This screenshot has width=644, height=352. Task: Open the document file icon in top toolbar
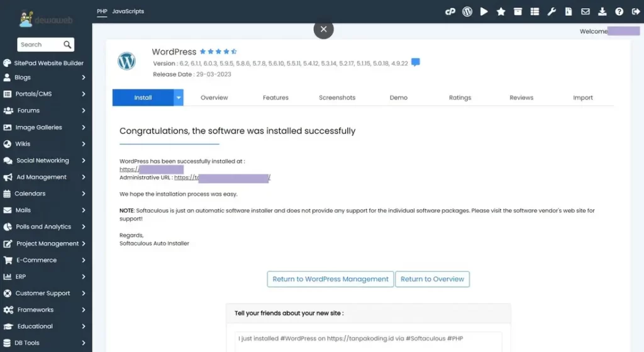click(569, 11)
